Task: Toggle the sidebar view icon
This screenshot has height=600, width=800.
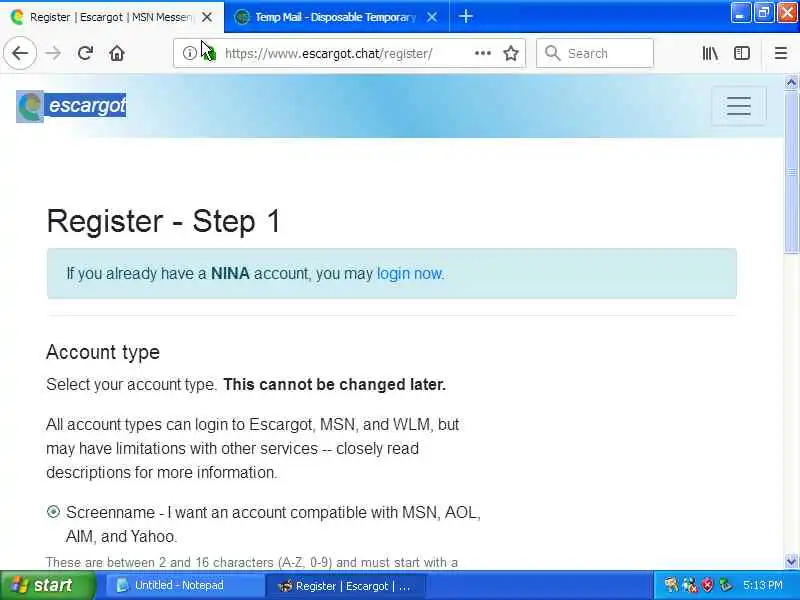Action: click(x=741, y=53)
